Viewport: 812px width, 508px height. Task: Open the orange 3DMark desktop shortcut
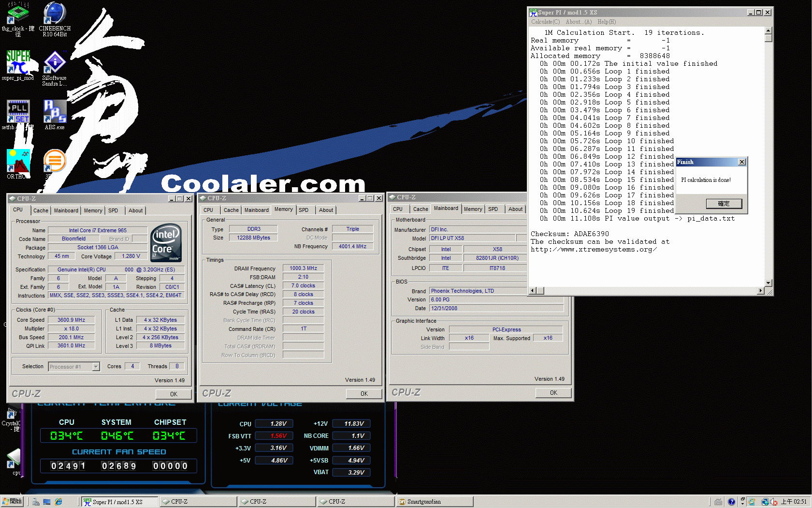click(x=55, y=162)
